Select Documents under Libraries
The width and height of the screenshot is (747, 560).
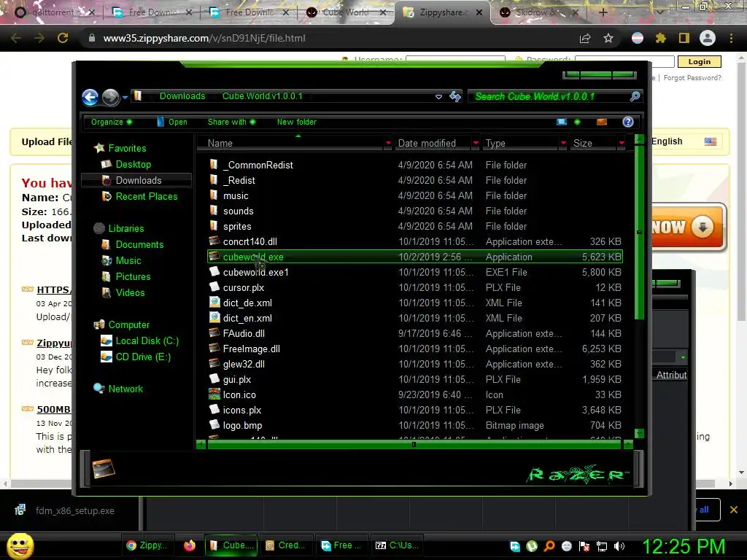tap(139, 244)
